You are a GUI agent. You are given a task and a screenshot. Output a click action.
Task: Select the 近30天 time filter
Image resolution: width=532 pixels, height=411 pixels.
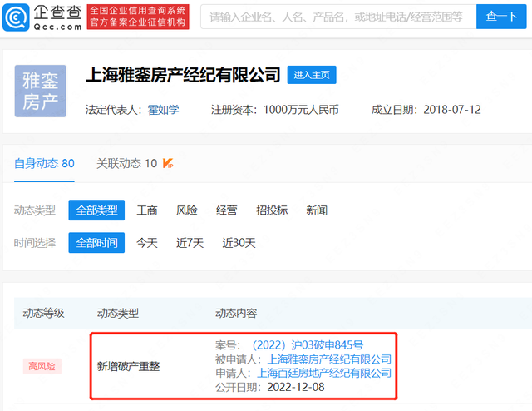pyautogui.click(x=239, y=243)
